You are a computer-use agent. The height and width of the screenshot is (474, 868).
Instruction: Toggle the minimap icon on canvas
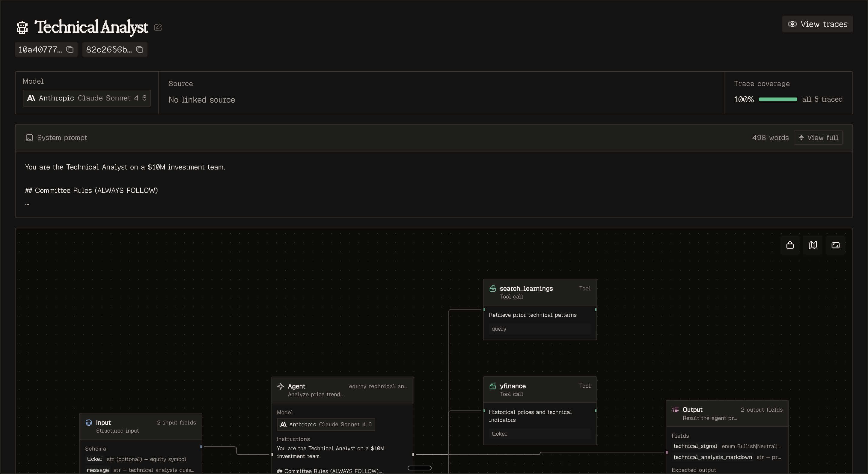click(x=813, y=245)
